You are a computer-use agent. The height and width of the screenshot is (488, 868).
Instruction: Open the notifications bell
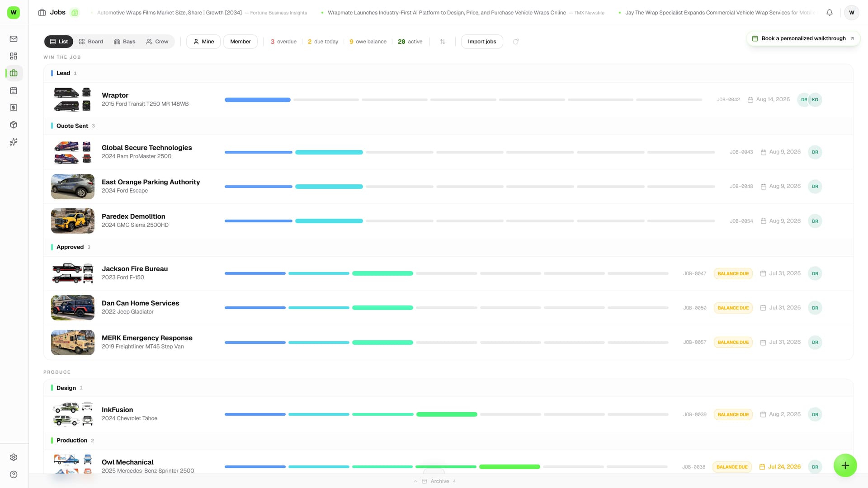pos(830,13)
